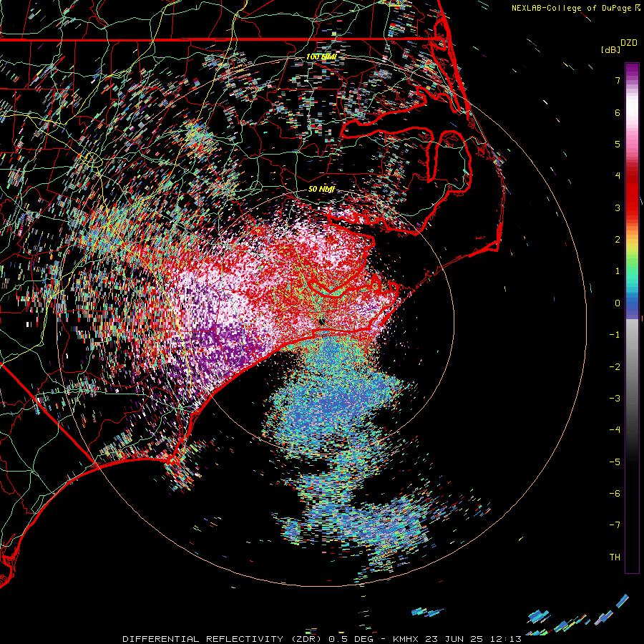
Task: Select the 0 dB scale label
Action: click(x=618, y=303)
